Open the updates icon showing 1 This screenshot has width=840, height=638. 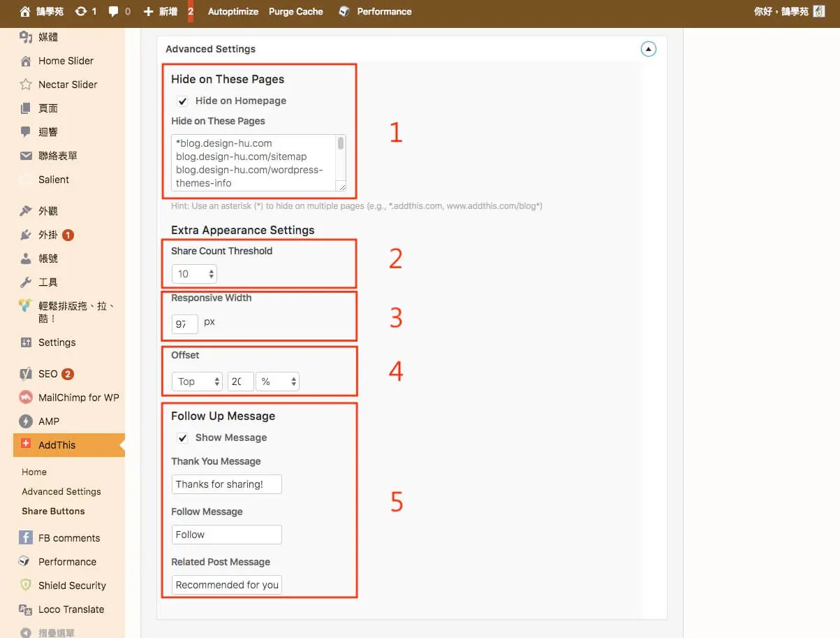[81, 11]
